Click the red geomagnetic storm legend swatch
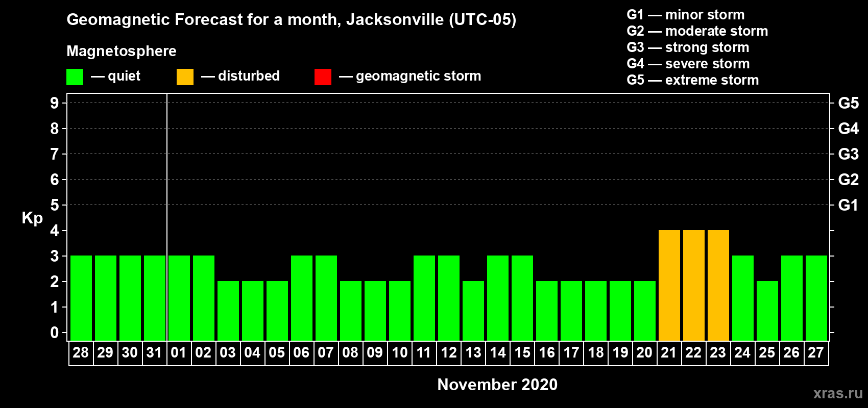Screen dimensions: 868x408 pos(323,77)
